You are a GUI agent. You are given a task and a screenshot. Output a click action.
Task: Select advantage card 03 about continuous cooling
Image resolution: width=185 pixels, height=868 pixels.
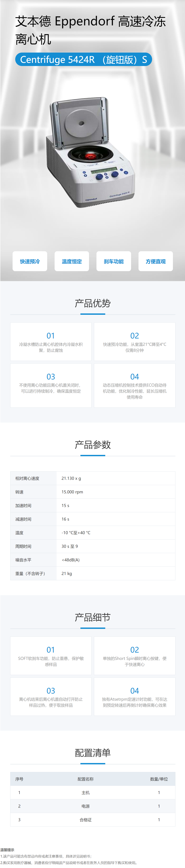point(51,385)
